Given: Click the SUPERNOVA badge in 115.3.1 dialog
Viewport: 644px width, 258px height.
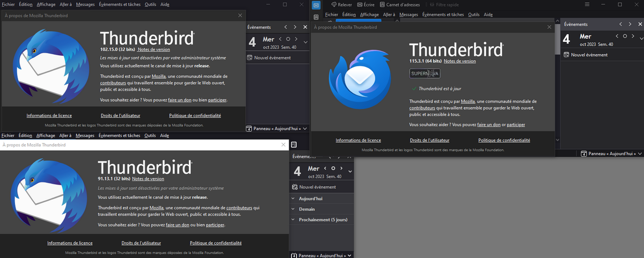Looking at the screenshot, I should click(425, 73).
